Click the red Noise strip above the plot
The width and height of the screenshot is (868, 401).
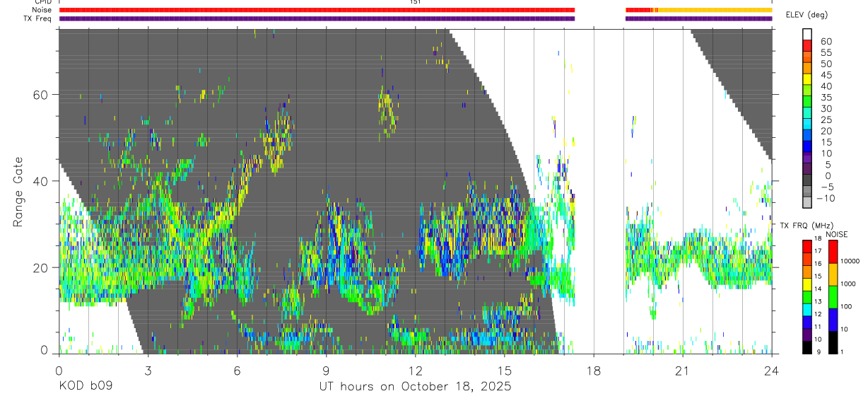tap(317, 10)
